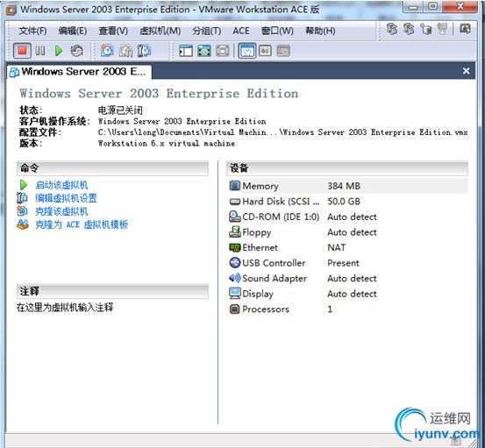The image size is (485, 448).
Task: Click the green Power On play icon
Action: point(58,51)
